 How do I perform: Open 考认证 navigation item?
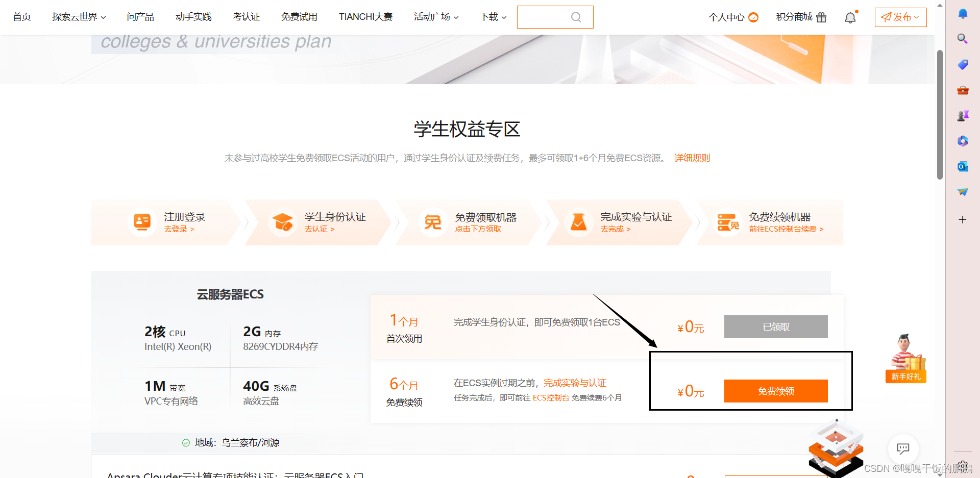click(247, 17)
